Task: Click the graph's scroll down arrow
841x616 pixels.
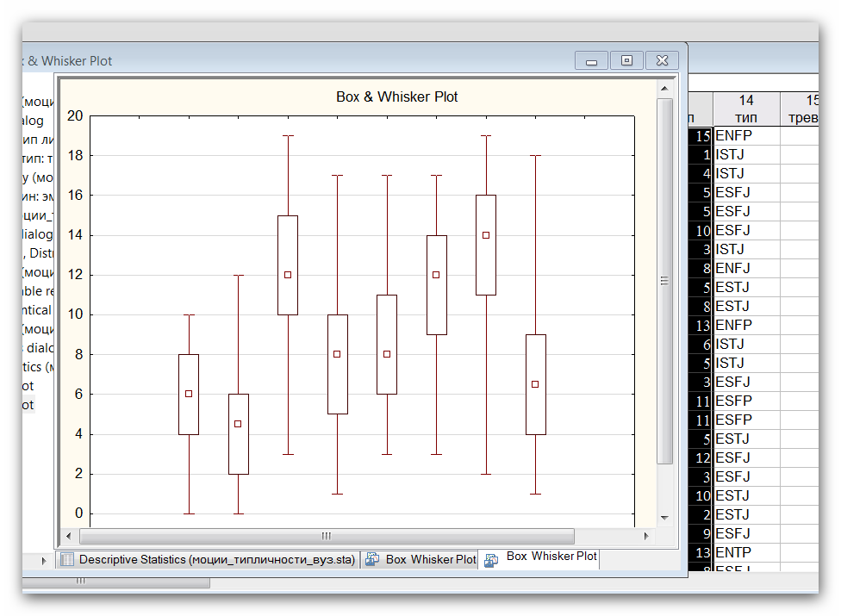Action: click(664, 518)
